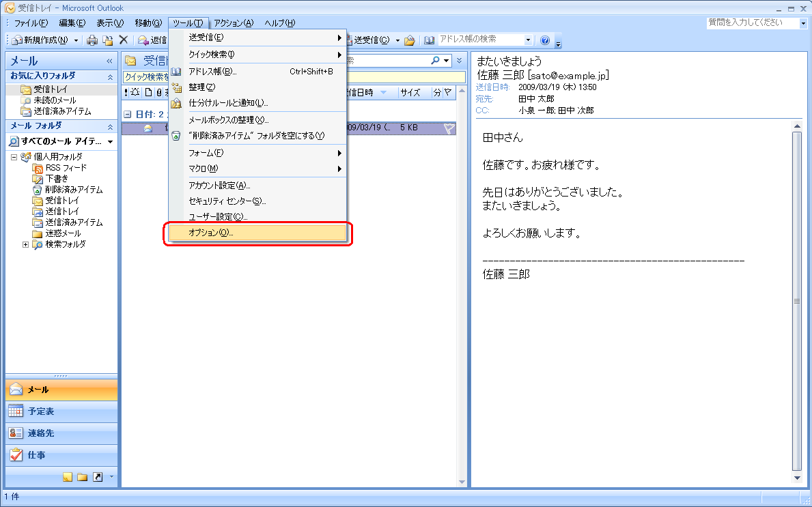Viewport: 812px width, 507px height.
Task: Open the Folder List icon in navigation pane
Action: pyautogui.click(x=83, y=477)
